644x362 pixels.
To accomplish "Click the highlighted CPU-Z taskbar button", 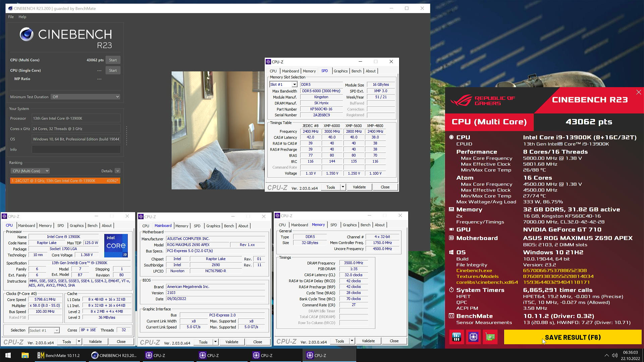I will point(329,355).
